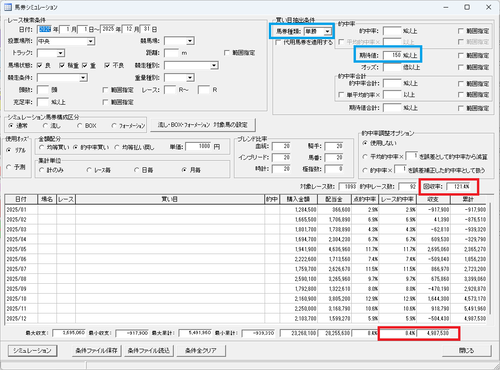This screenshot has height=370, width=500.
Task: Toggle the 稍重 track condition checkbox
Action: (x=62, y=65)
